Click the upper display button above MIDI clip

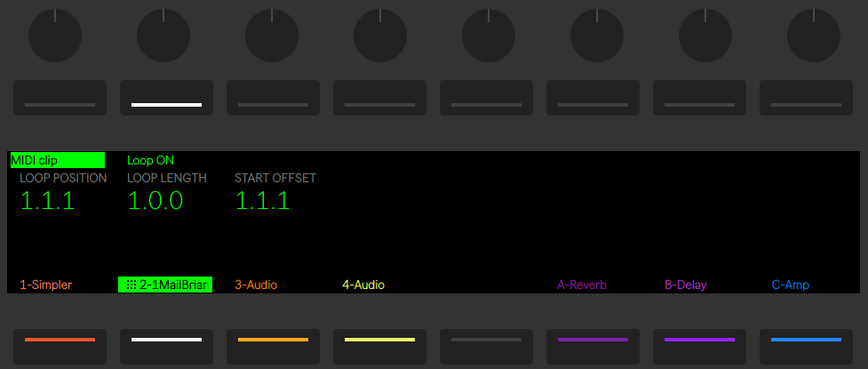(60, 98)
